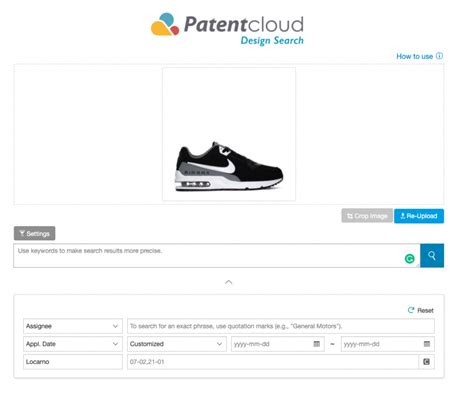The height and width of the screenshot is (401, 474).
Task: Click the Re-Upload button
Action: (x=419, y=216)
